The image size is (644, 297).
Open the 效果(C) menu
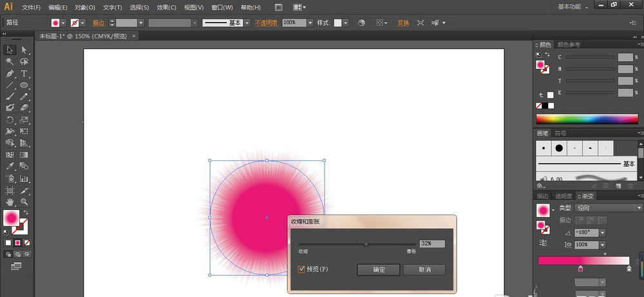click(167, 8)
